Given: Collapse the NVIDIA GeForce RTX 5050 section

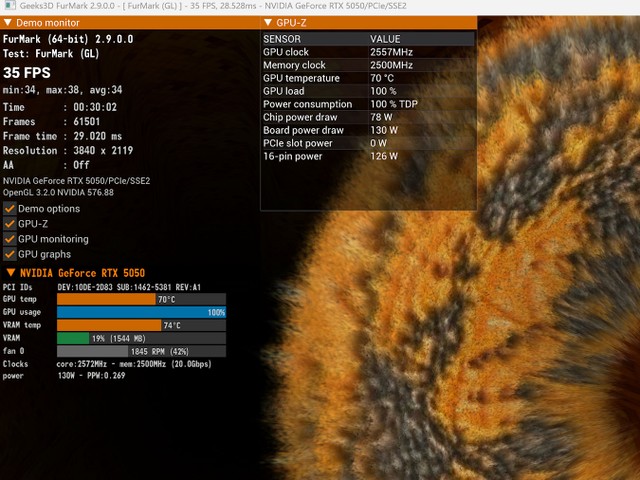Looking at the screenshot, I should pyautogui.click(x=11, y=273).
